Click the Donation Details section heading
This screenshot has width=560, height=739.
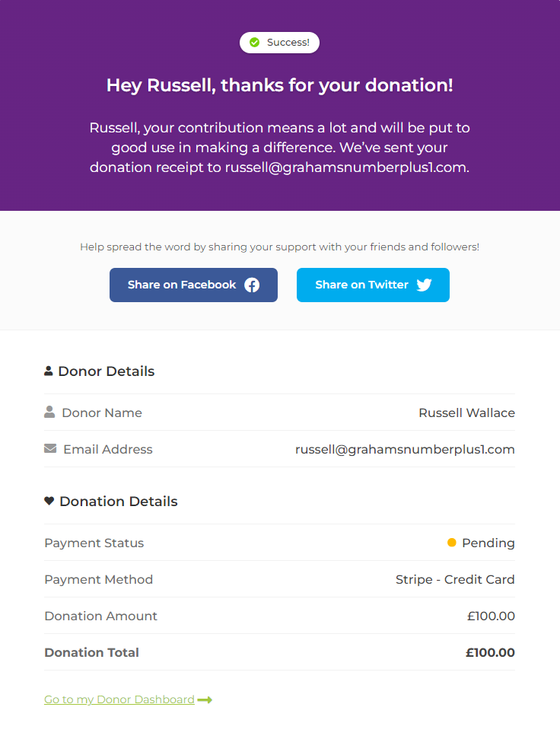tap(118, 502)
